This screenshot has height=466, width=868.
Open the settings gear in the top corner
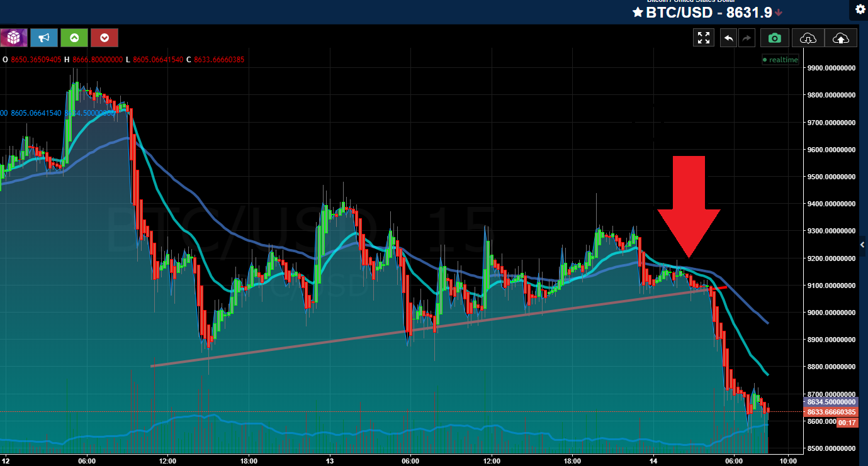tap(860, 8)
